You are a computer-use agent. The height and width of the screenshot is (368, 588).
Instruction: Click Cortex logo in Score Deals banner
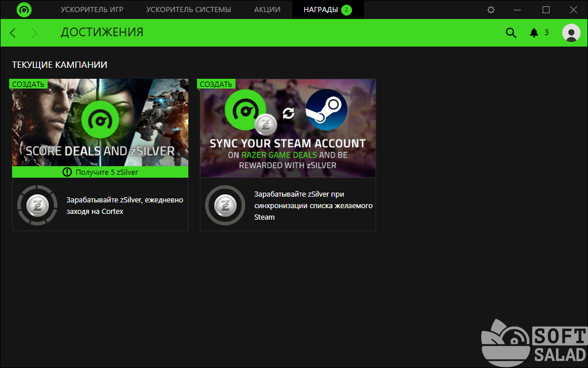click(x=100, y=120)
